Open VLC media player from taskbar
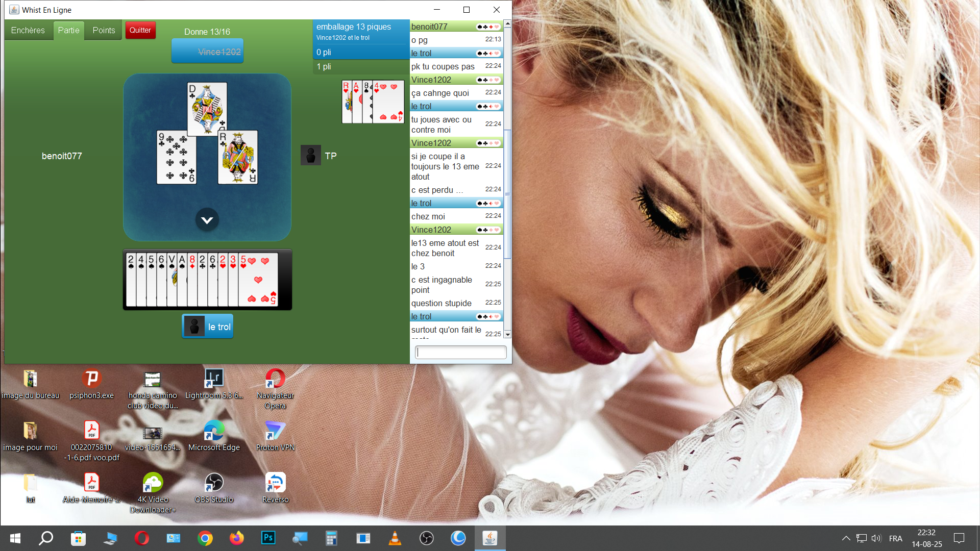Viewport: 980px width, 551px height. pyautogui.click(x=395, y=538)
